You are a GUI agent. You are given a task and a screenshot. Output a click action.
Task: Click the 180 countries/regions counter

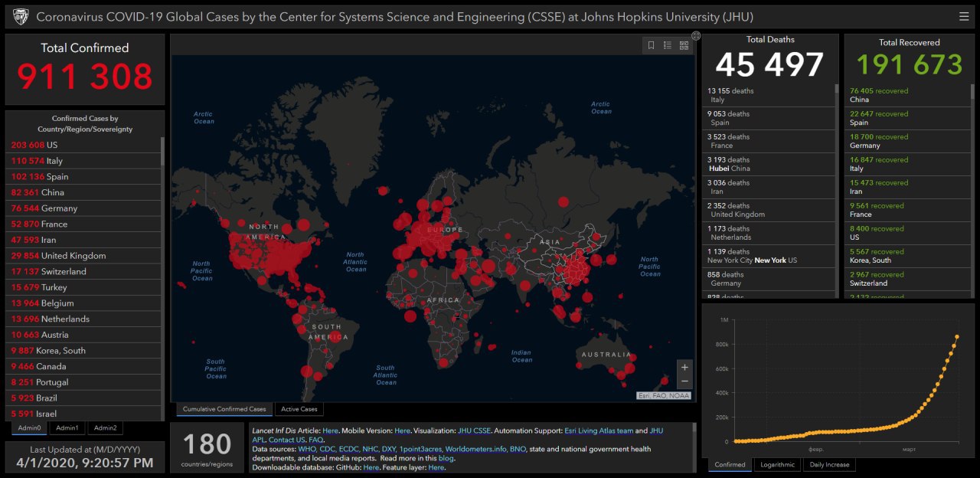(207, 448)
